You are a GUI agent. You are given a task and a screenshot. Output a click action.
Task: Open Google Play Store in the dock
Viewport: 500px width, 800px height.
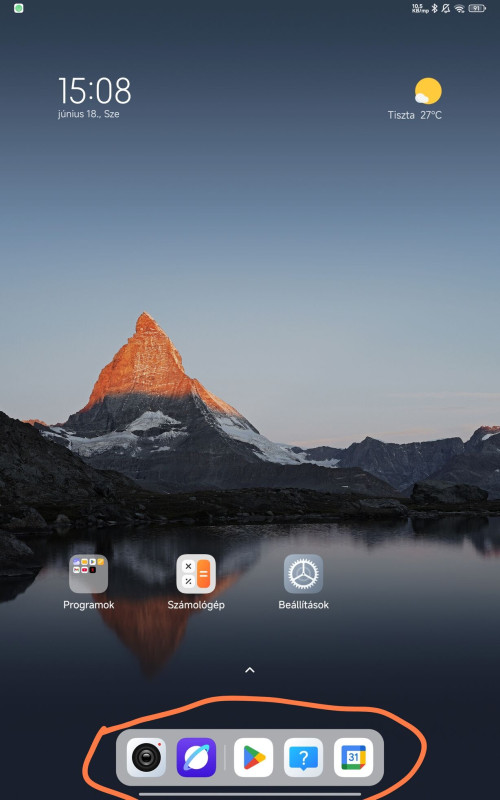(254, 757)
